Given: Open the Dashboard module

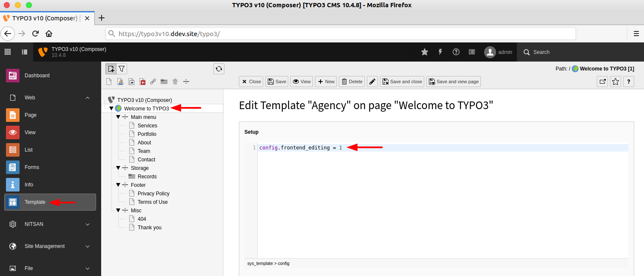Looking at the screenshot, I should 50,76.
